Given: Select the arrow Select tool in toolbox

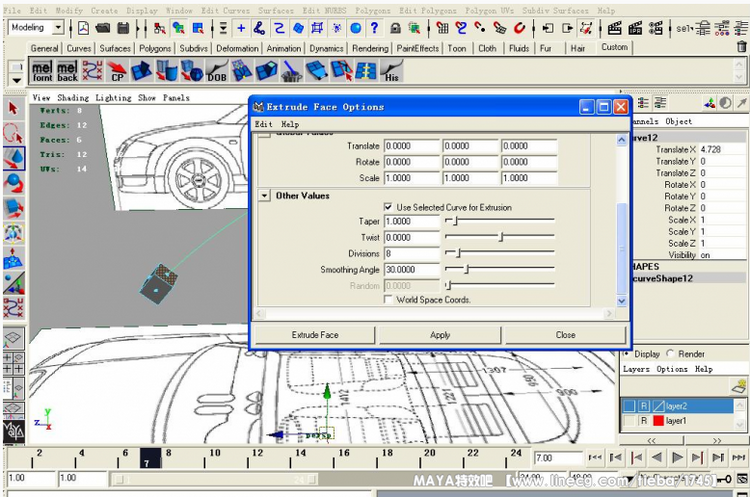Looking at the screenshot, I should pyautogui.click(x=13, y=109).
